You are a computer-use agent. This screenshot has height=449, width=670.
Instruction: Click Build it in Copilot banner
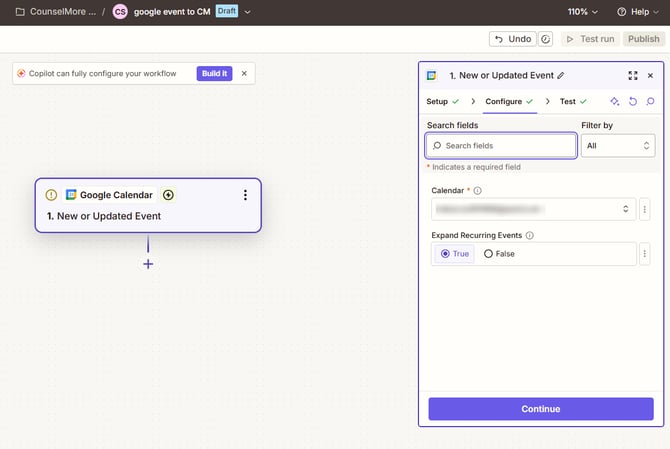(215, 73)
